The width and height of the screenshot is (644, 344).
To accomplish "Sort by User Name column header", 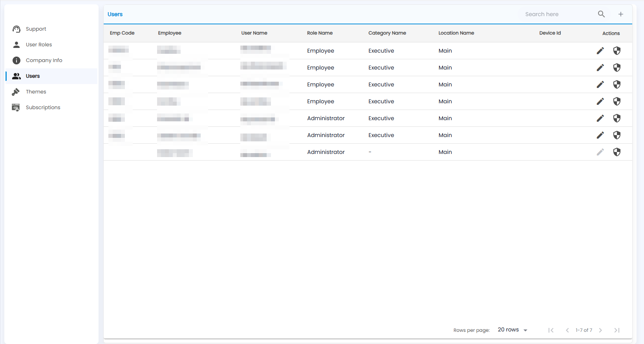I will 254,33.
